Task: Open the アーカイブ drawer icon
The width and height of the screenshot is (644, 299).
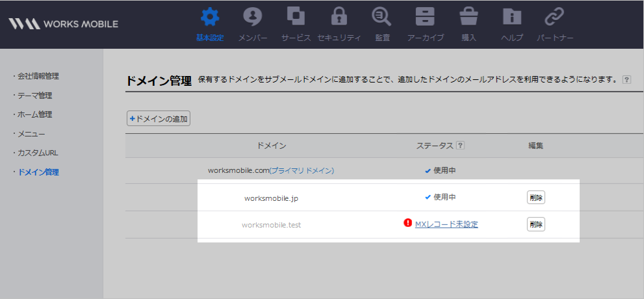Action: (x=425, y=16)
